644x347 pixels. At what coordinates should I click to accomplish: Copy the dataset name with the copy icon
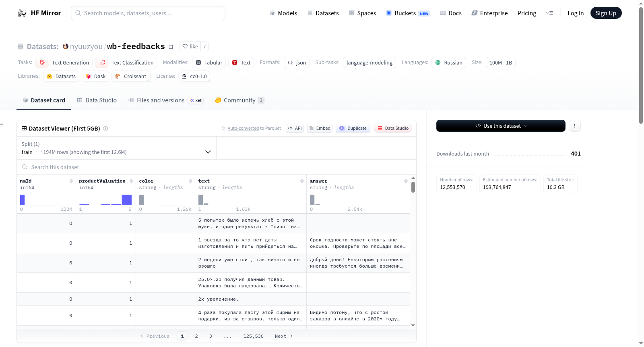click(x=170, y=46)
